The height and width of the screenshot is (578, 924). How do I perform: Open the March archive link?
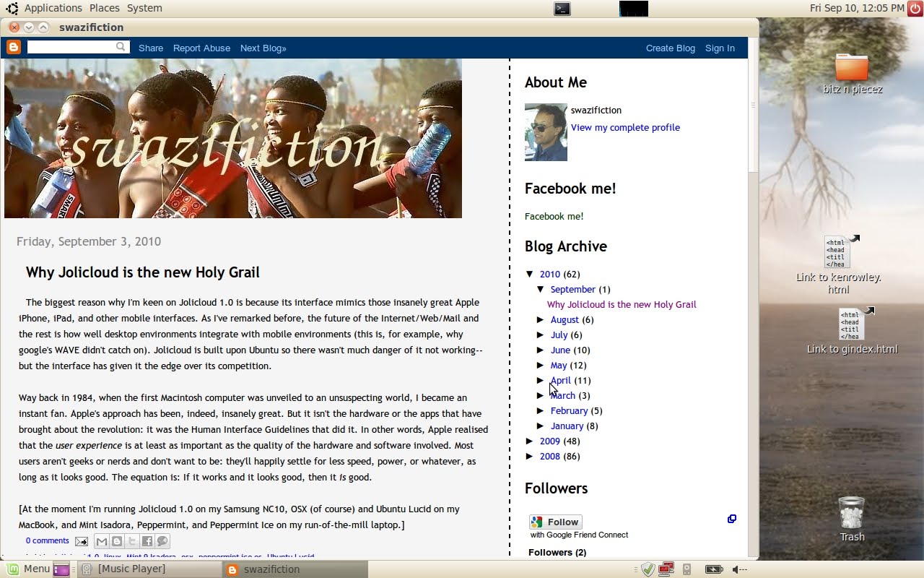point(563,395)
